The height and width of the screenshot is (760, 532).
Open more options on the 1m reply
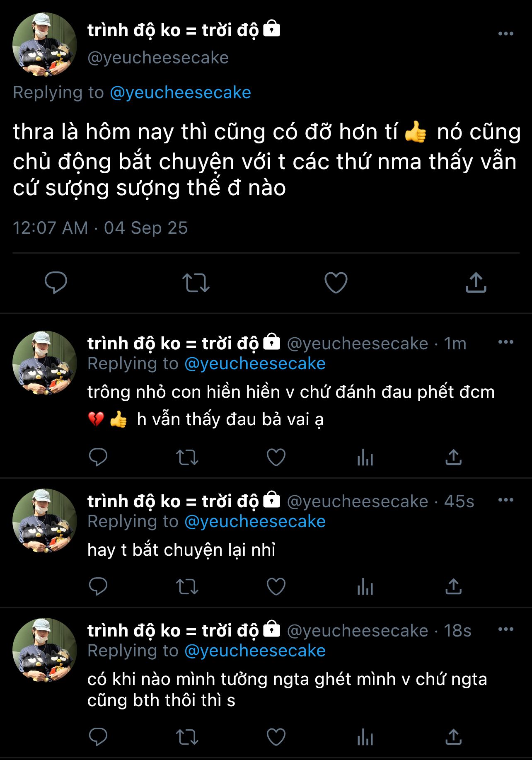click(x=505, y=342)
